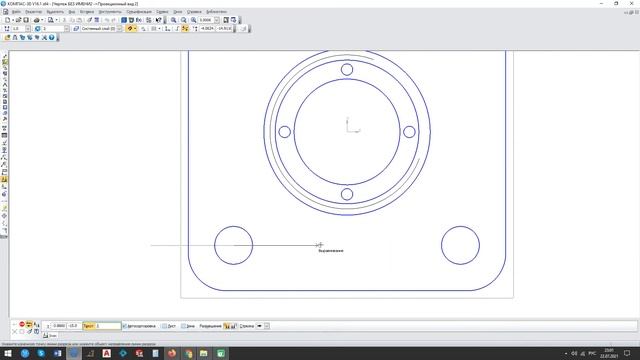The height and width of the screenshot is (360, 640).
Task: Select the first Размещение placement toggle
Action: point(226,326)
